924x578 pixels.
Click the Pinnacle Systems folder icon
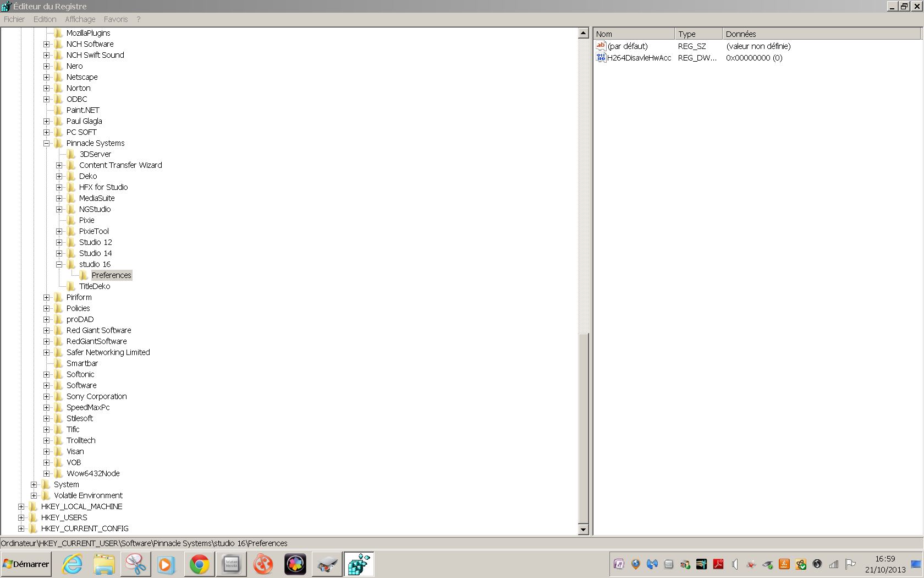[x=58, y=143]
